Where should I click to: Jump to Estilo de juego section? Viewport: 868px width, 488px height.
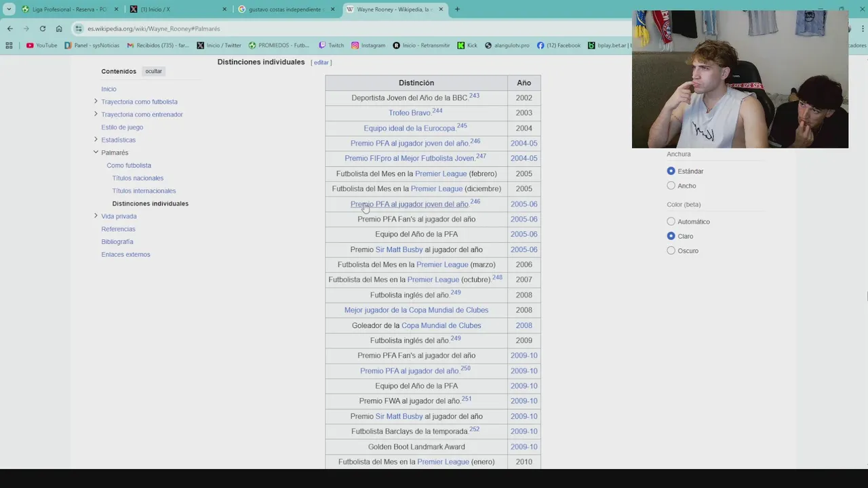tap(122, 127)
